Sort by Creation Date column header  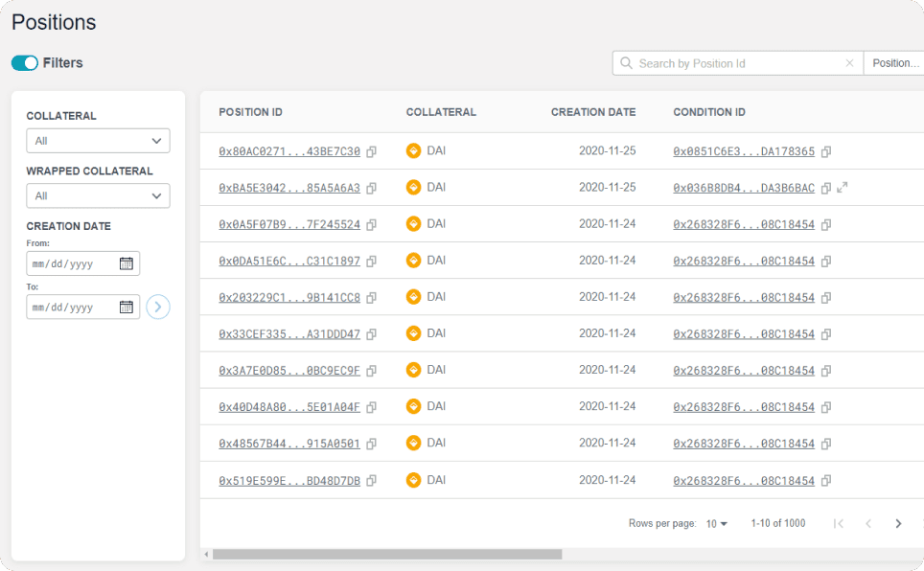pyautogui.click(x=592, y=112)
